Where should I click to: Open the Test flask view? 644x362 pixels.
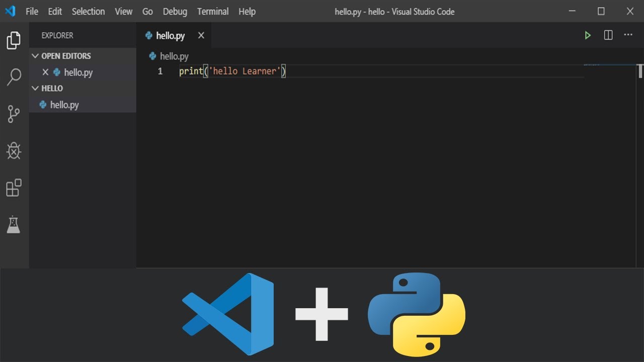pyautogui.click(x=14, y=224)
